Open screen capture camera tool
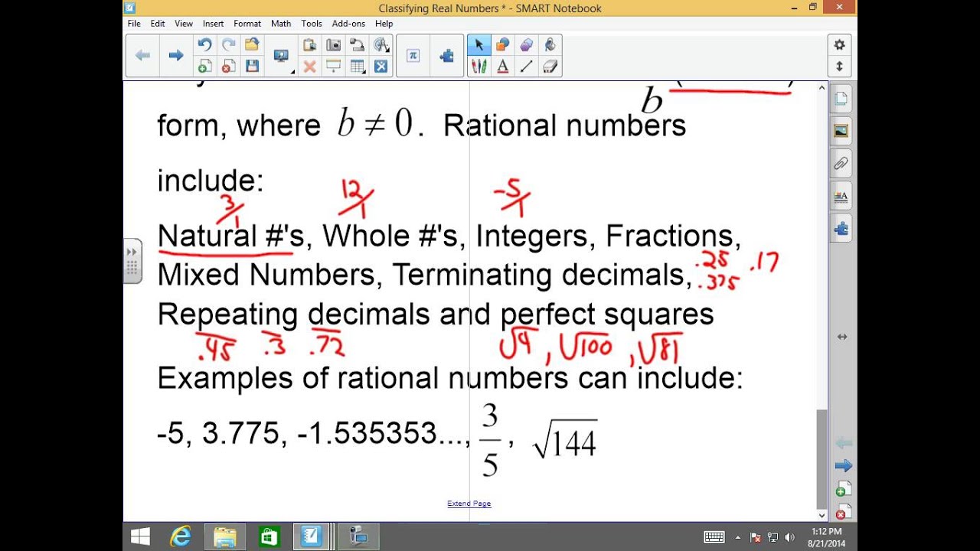Screen dimensions: 980x551 point(333,45)
